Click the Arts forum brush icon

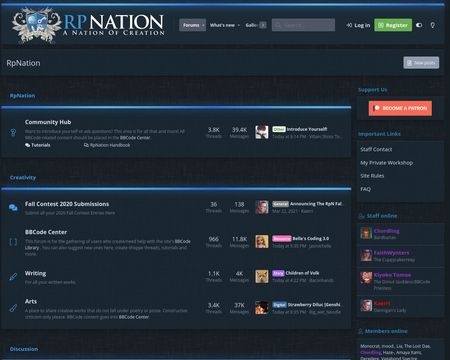click(13, 308)
